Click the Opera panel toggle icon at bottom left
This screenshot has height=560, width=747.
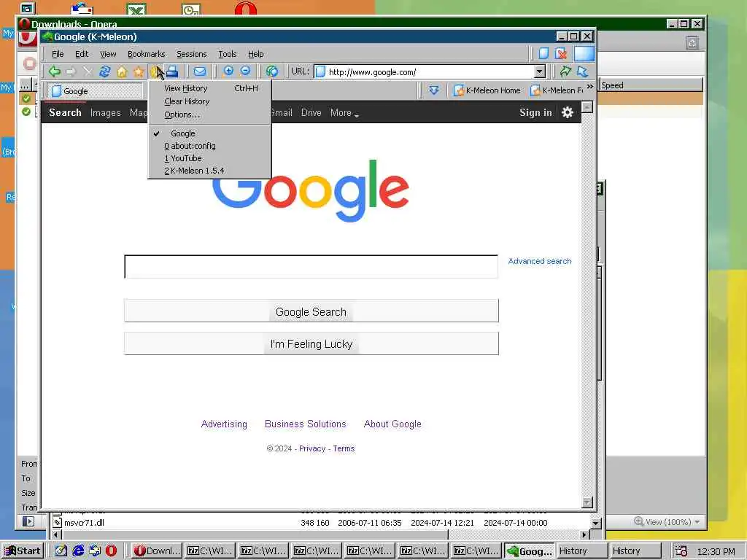pos(28,521)
